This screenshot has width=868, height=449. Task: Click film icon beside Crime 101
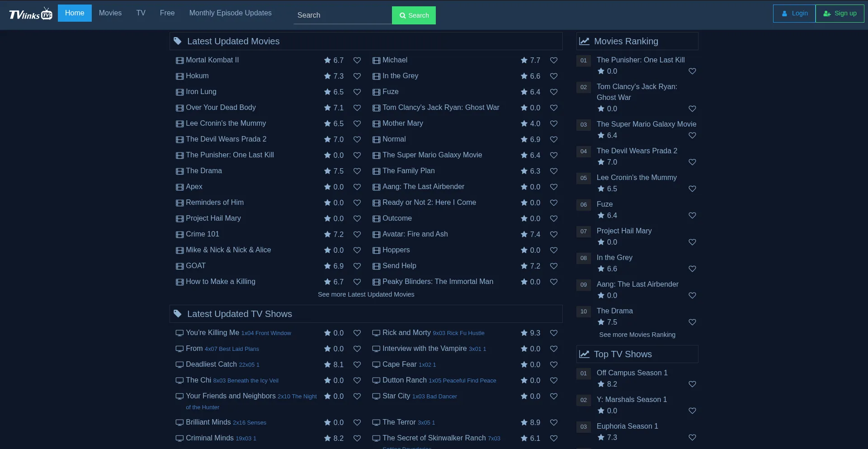point(179,235)
